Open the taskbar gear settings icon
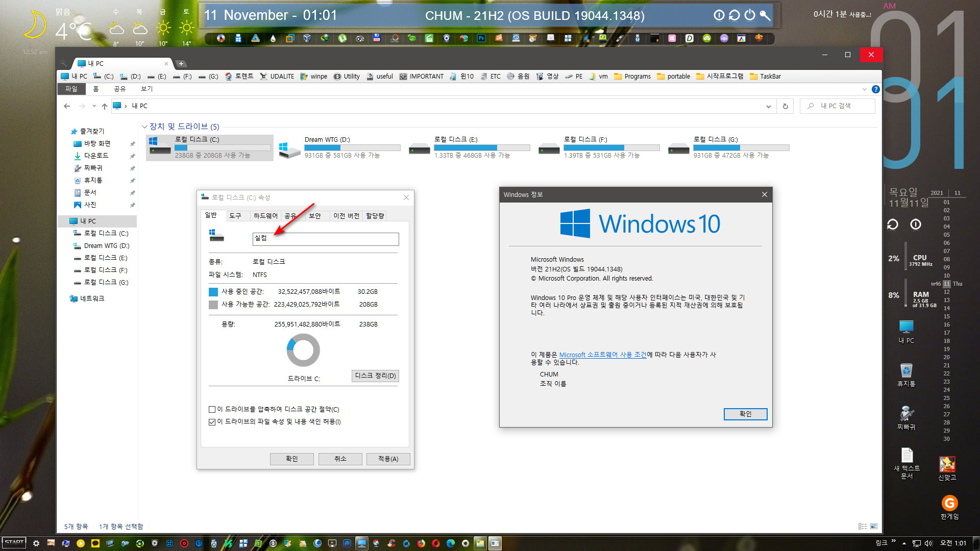 coord(36,543)
